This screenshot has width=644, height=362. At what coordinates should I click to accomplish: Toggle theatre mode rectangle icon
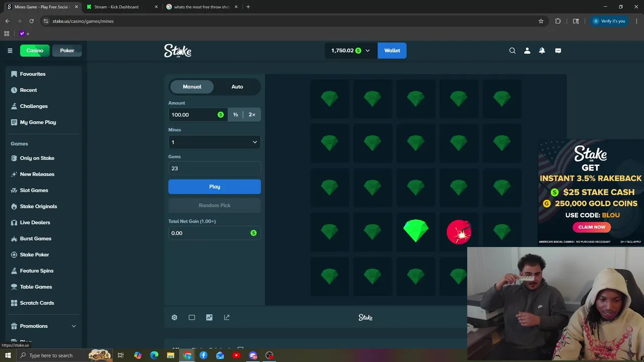tap(192, 317)
